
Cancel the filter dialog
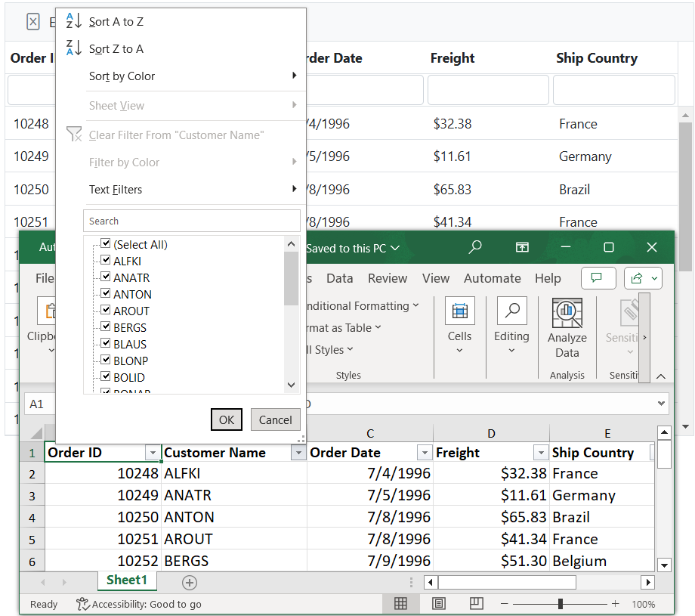[x=275, y=420]
